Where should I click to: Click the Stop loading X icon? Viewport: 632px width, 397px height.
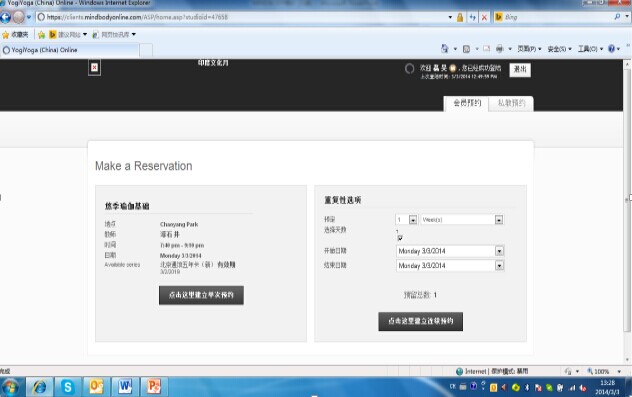[484, 17]
